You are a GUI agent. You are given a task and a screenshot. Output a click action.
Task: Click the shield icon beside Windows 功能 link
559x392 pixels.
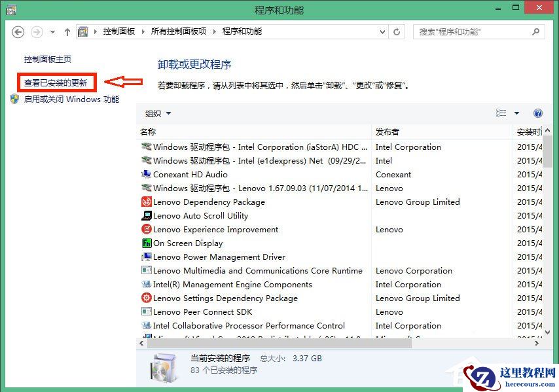[x=15, y=99]
